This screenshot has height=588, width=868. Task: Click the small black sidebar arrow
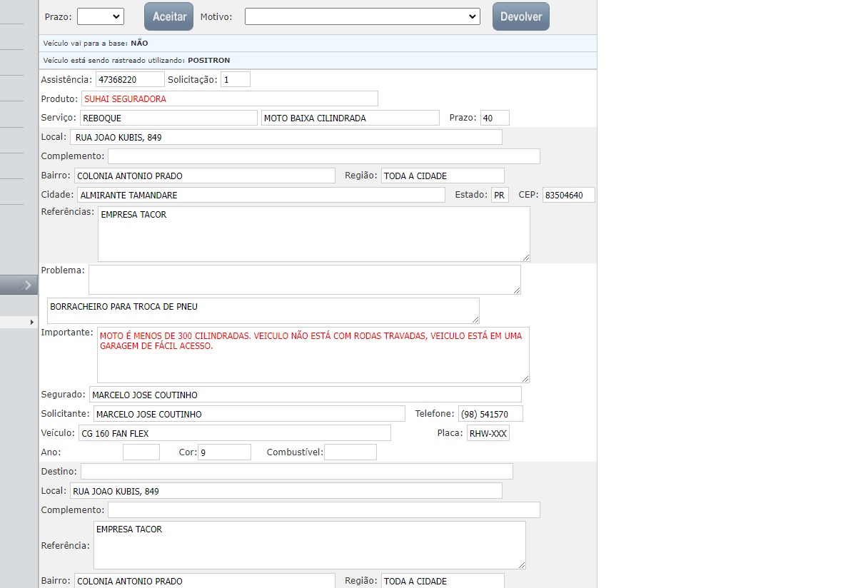(31, 323)
